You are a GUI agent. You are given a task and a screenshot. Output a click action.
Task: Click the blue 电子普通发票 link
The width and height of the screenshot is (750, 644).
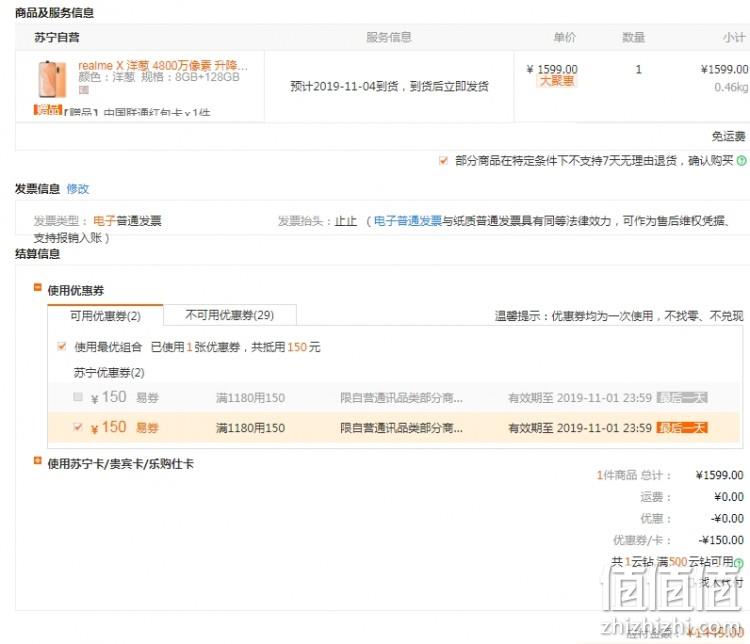tap(408, 221)
